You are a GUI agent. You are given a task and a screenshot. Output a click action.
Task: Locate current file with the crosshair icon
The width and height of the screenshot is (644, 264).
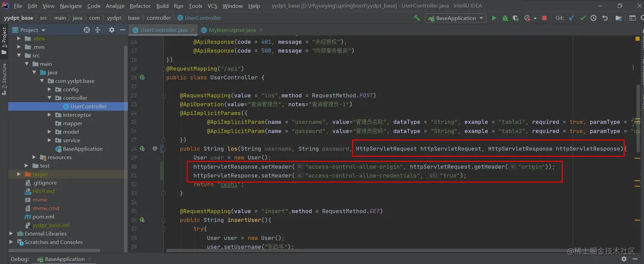coord(87,30)
